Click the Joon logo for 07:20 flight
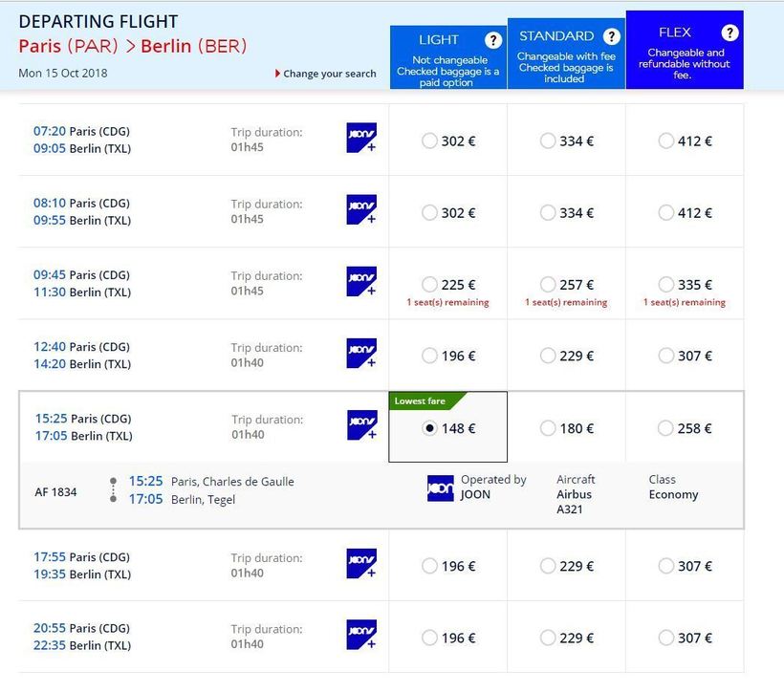The image size is (784, 693). pyautogui.click(x=361, y=139)
